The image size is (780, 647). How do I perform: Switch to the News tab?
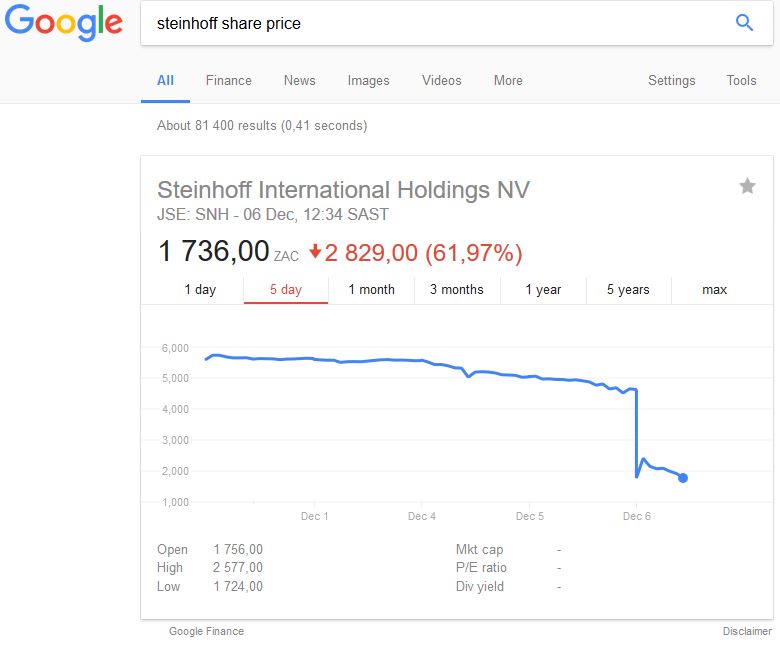299,80
